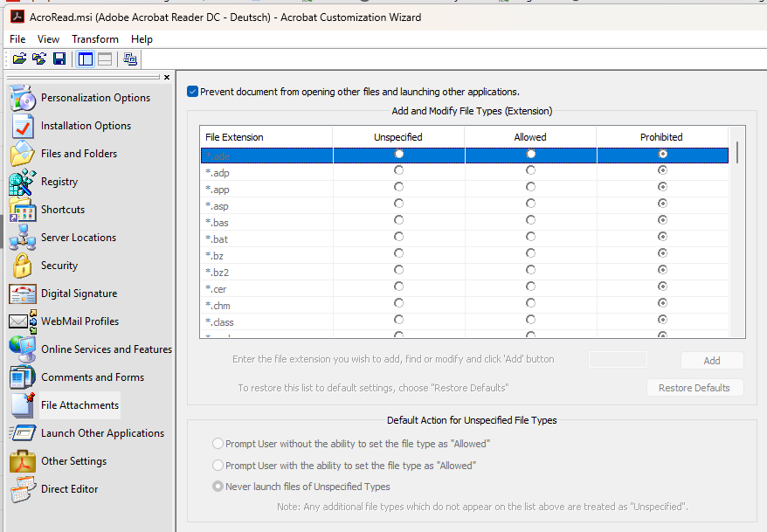Open the Transform menu

pyautogui.click(x=95, y=39)
